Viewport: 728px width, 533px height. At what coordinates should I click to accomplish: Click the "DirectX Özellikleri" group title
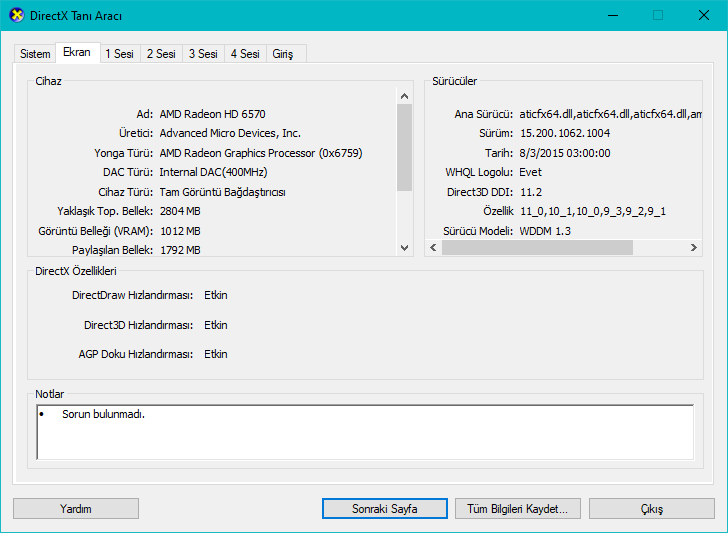click(x=76, y=271)
